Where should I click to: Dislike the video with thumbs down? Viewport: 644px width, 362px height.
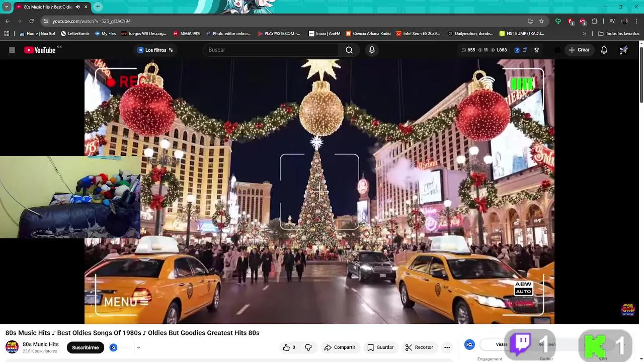pyautogui.click(x=308, y=347)
